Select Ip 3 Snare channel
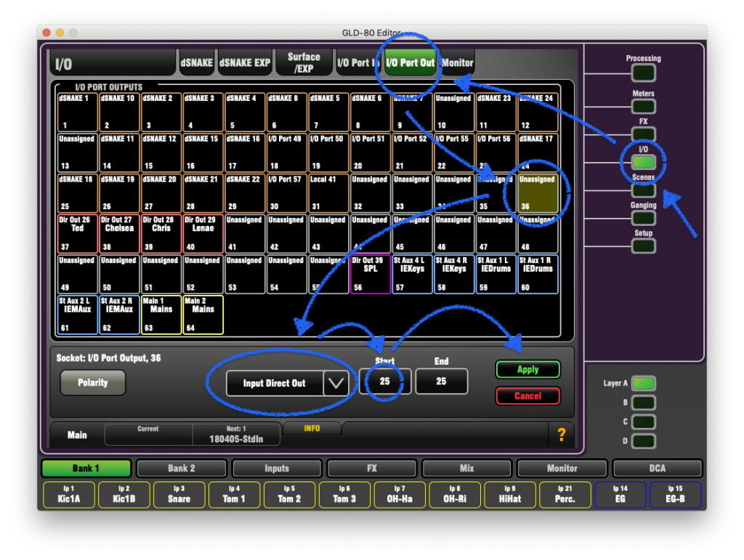Screen dimensions: 744x560 click(x=179, y=495)
